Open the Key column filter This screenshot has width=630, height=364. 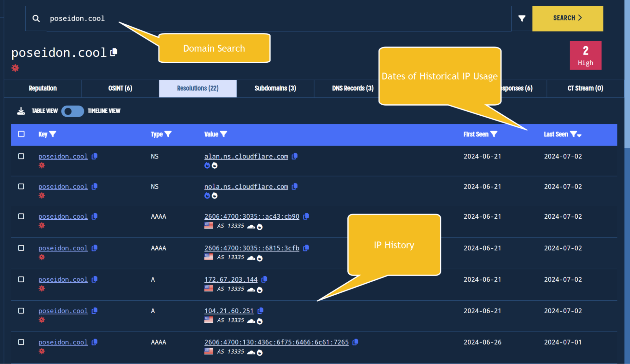(53, 134)
